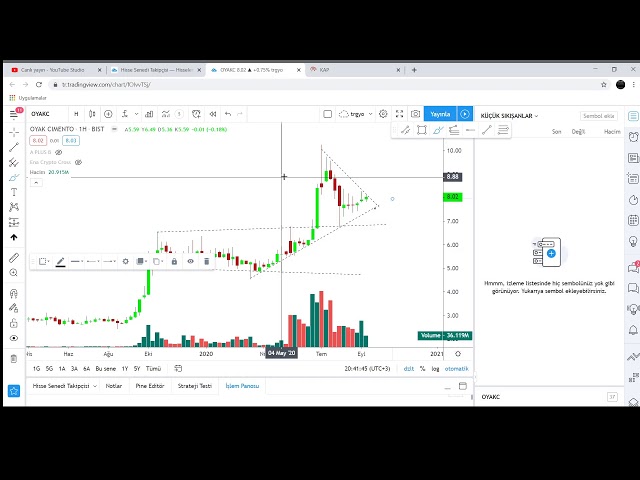640x480 pixels.
Task: Open template dropdown in floating drawing toolbar
Action: pos(44,261)
